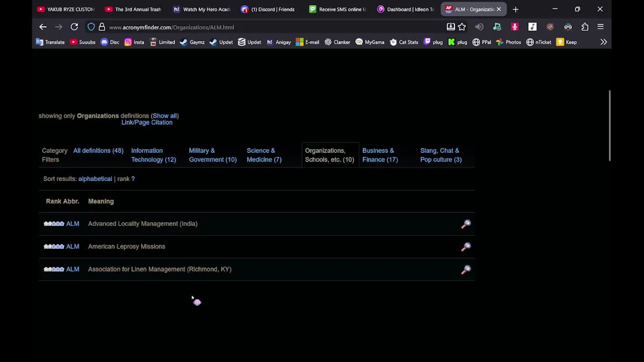Click the acronymfinder.com address bar URL
This screenshot has height=362, width=644.
[171, 27]
